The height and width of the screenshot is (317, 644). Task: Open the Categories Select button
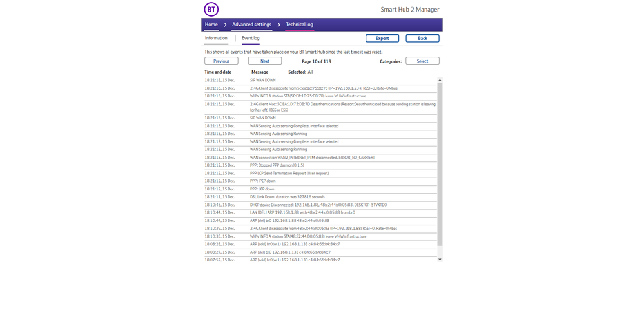tap(422, 61)
